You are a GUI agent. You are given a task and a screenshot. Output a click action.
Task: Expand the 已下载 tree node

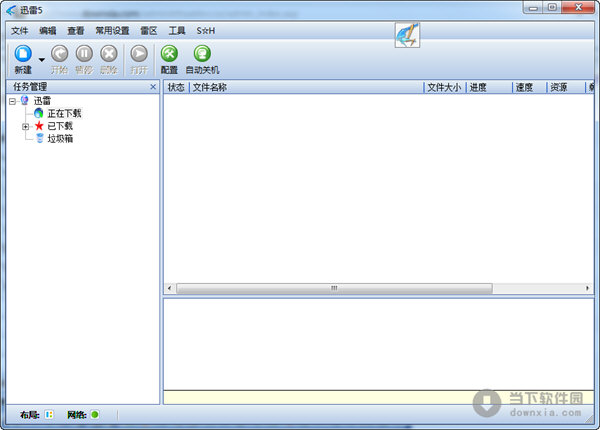point(25,126)
